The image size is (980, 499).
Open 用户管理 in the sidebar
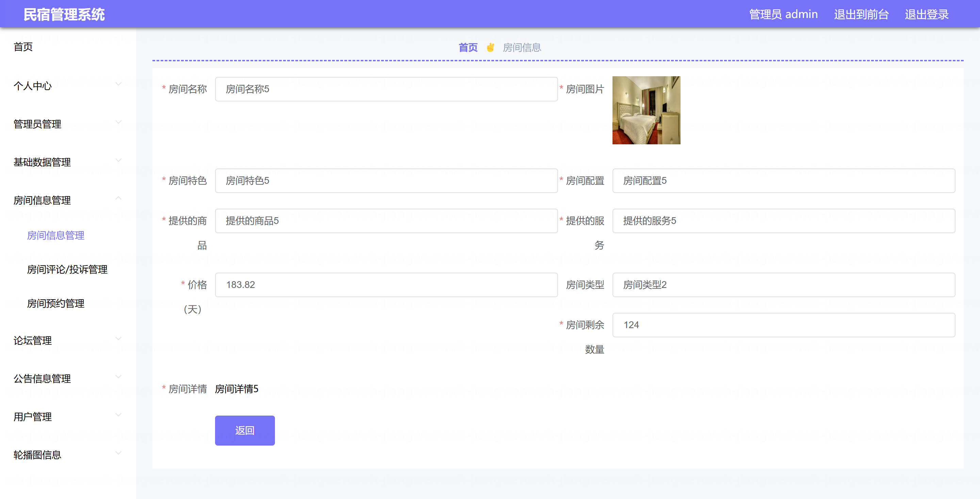click(33, 417)
